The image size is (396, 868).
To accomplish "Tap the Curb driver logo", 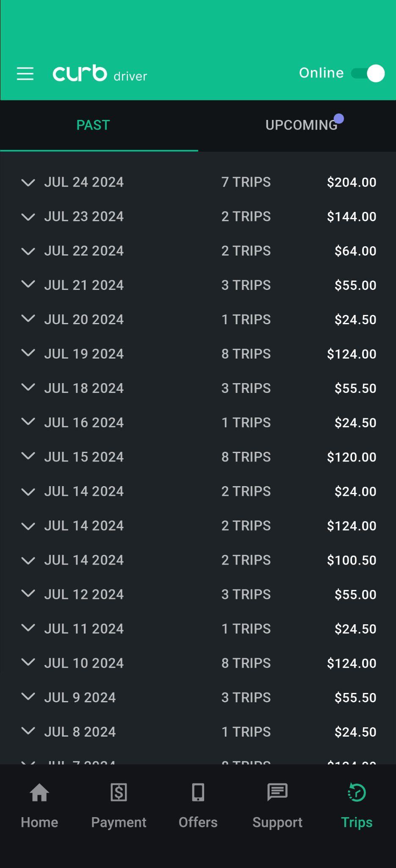I will point(100,74).
